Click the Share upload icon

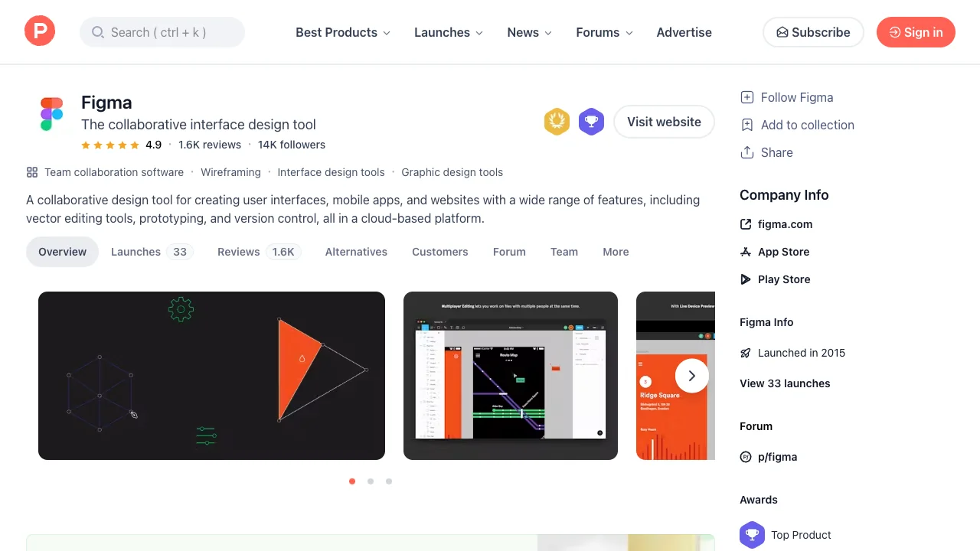747,152
